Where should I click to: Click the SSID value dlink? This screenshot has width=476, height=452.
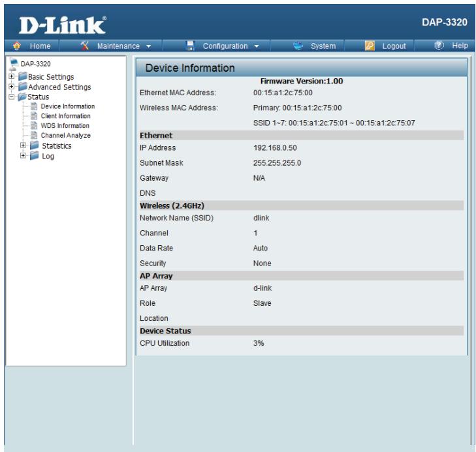click(x=261, y=218)
